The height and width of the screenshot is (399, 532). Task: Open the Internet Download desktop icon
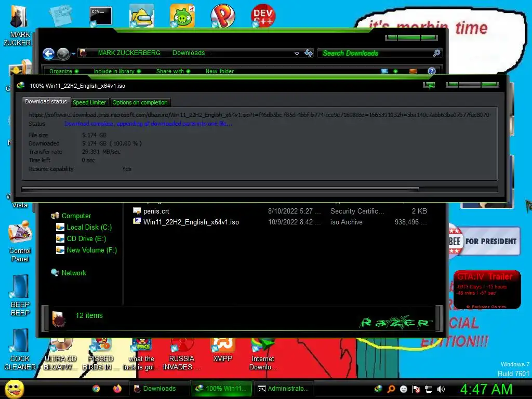pyautogui.click(x=262, y=354)
